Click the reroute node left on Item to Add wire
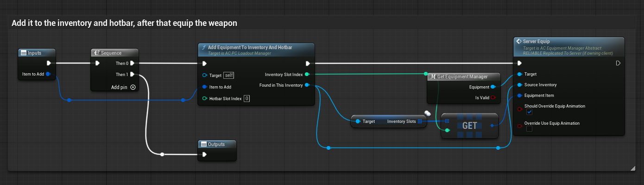Screen dimensions: 644x185 click(69, 100)
